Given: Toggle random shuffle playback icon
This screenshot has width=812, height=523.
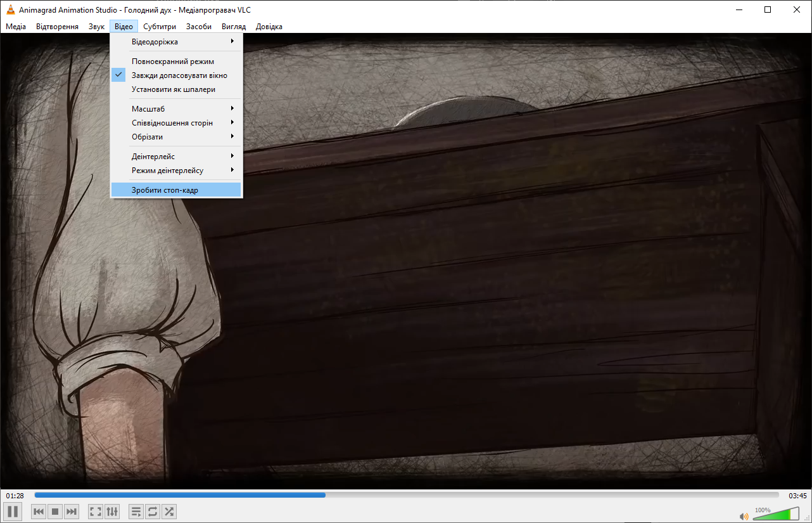Looking at the screenshot, I should click(x=169, y=511).
